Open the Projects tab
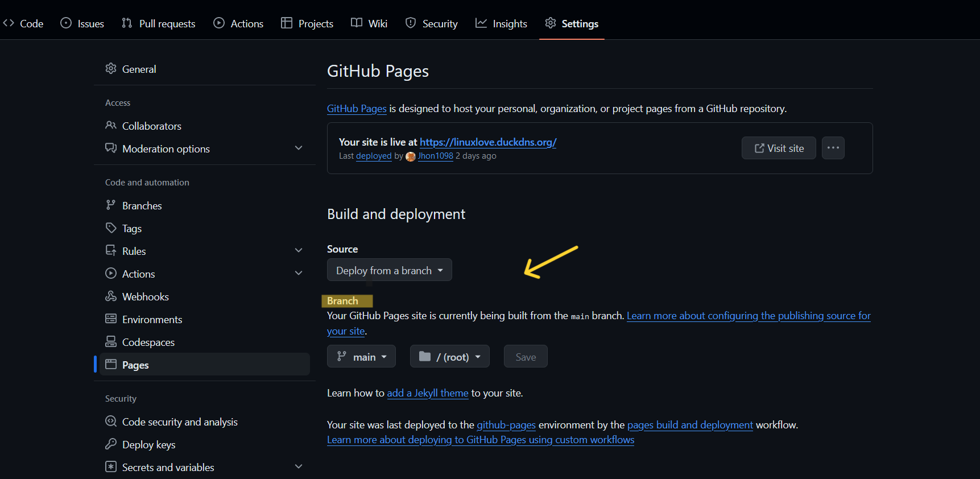 tap(307, 23)
